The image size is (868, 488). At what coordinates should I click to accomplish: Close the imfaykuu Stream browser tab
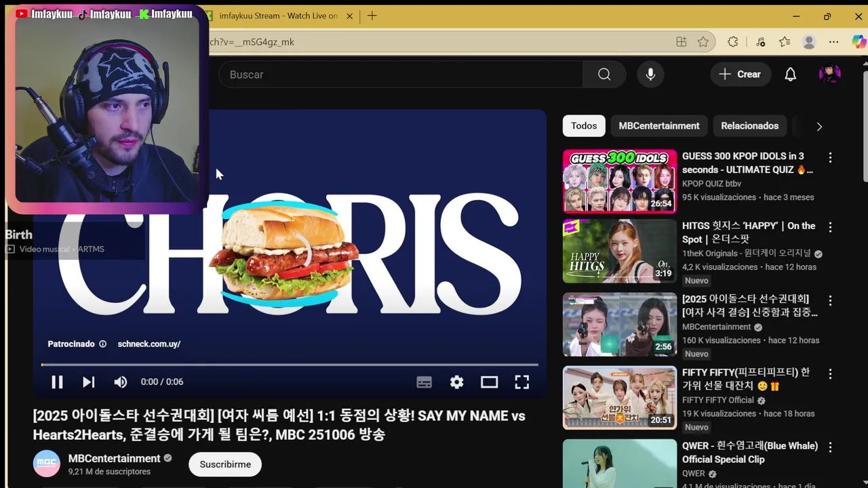351,16
